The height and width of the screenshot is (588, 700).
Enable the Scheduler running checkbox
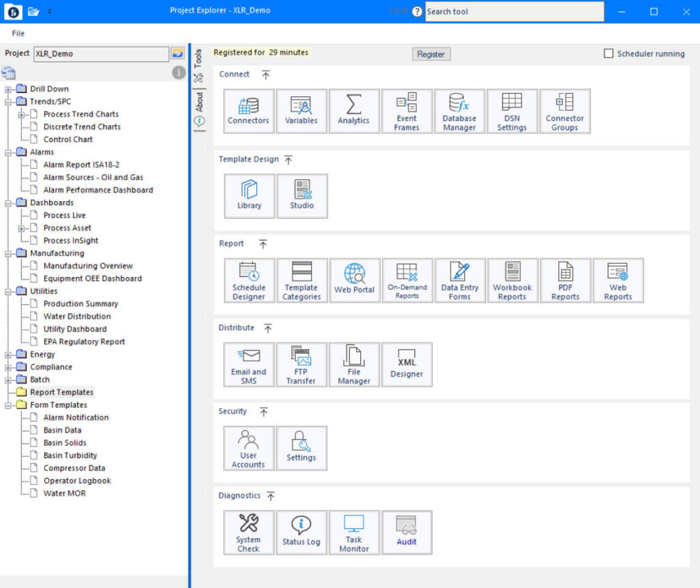(608, 53)
